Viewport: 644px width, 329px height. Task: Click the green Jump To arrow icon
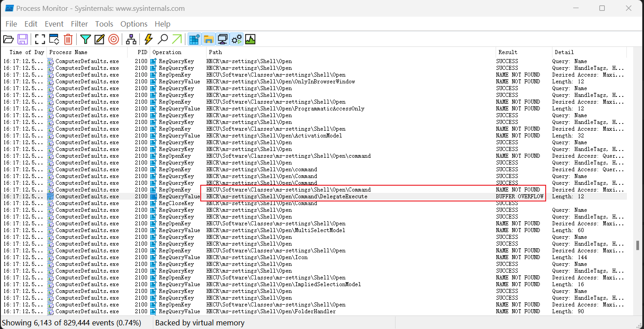(x=177, y=39)
